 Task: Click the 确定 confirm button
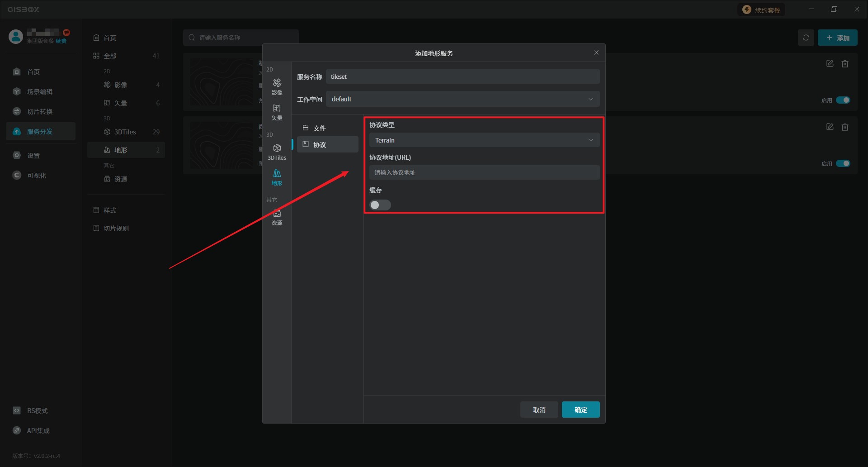coord(580,410)
